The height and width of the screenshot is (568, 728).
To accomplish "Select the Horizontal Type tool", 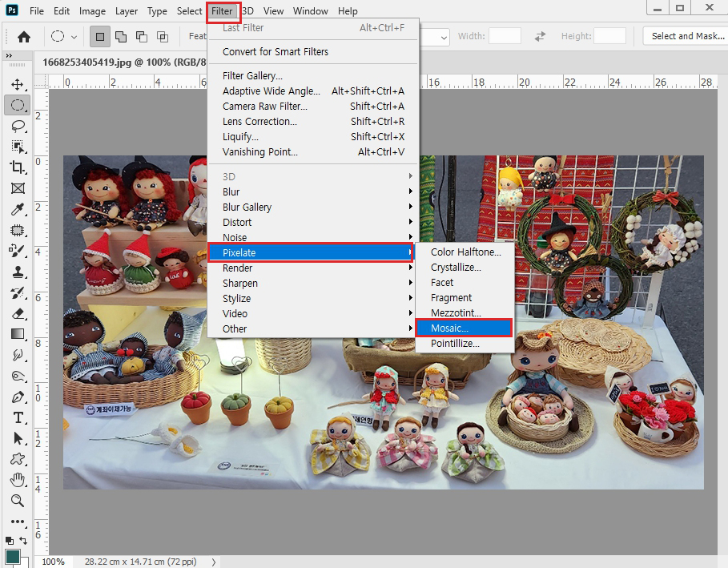I will pos(17,417).
